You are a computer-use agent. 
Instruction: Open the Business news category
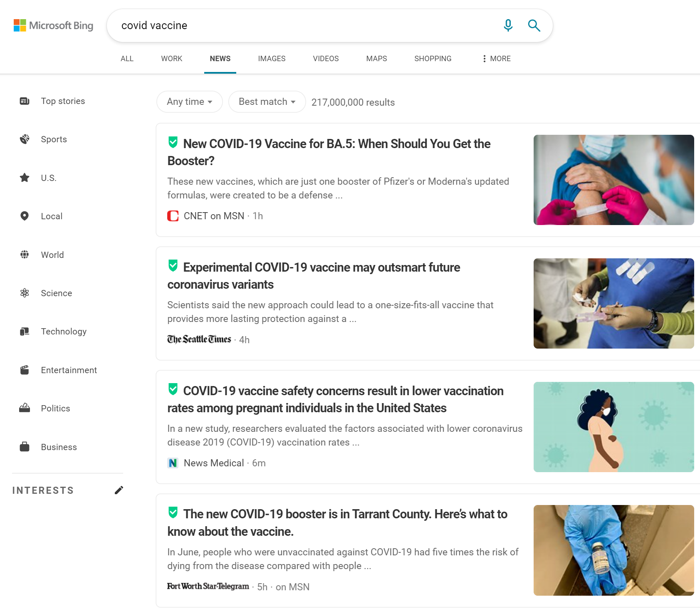click(59, 447)
